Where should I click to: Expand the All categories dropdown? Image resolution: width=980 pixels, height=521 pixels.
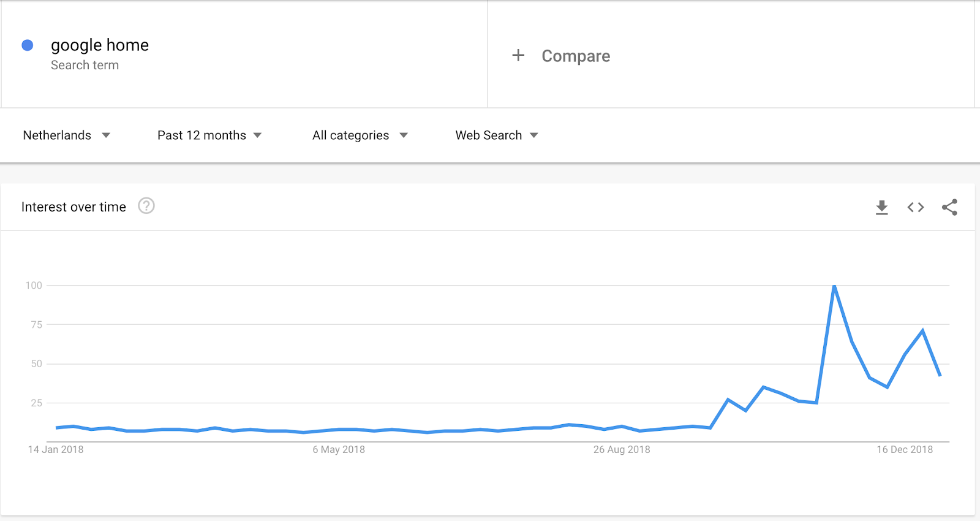[x=360, y=135]
